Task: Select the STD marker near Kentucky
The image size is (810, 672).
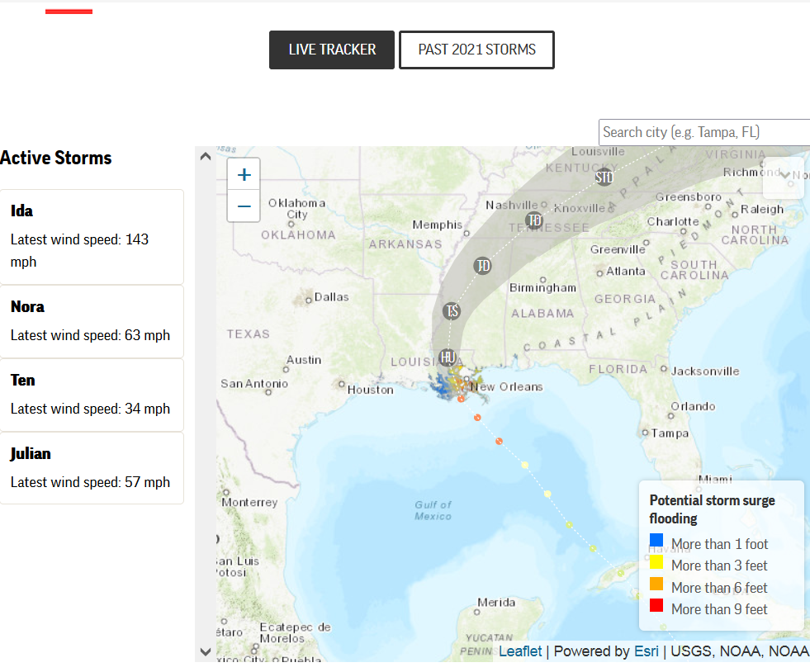Action: (604, 177)
